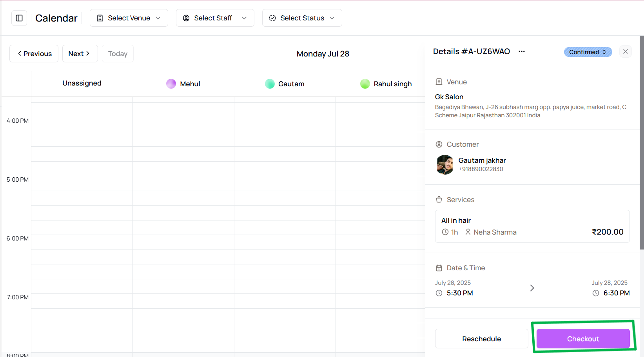Screen dimensions: 644x357
Task: Click the Gautam jakhar customer name
Action: [x=482, y=160]
